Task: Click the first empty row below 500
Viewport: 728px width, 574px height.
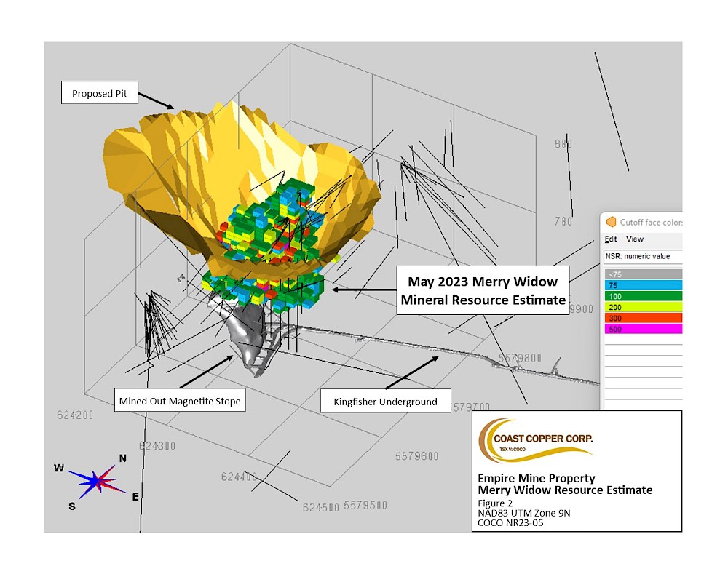Action: pos(643,340)
